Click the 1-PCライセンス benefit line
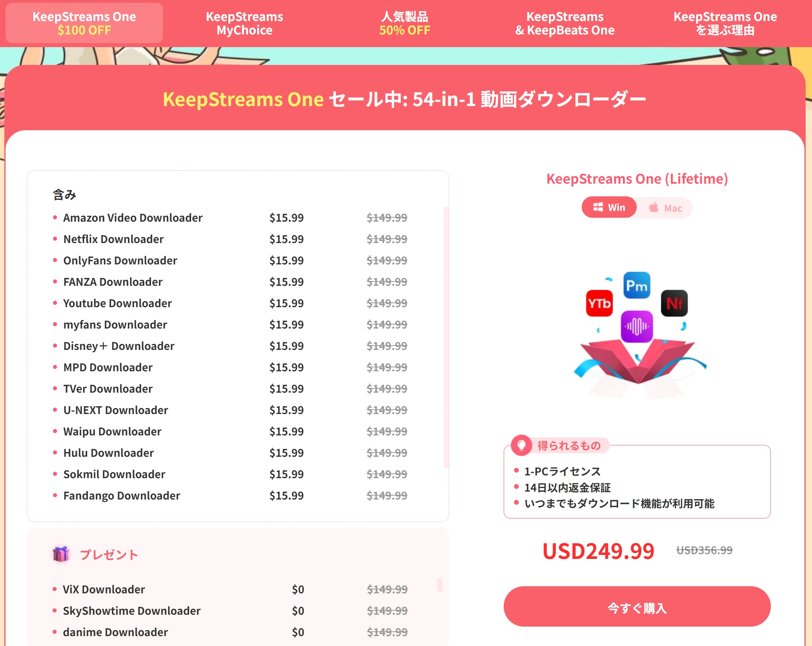 [562, 471]
